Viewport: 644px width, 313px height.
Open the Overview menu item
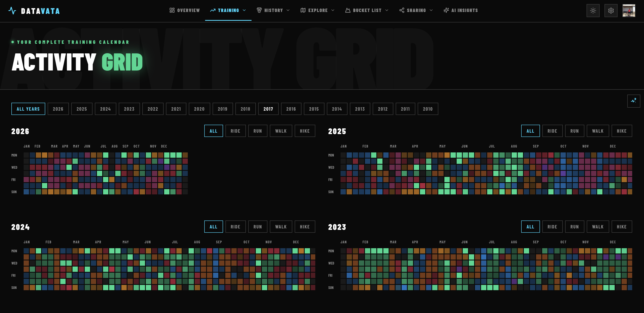(x=185, y=10)
